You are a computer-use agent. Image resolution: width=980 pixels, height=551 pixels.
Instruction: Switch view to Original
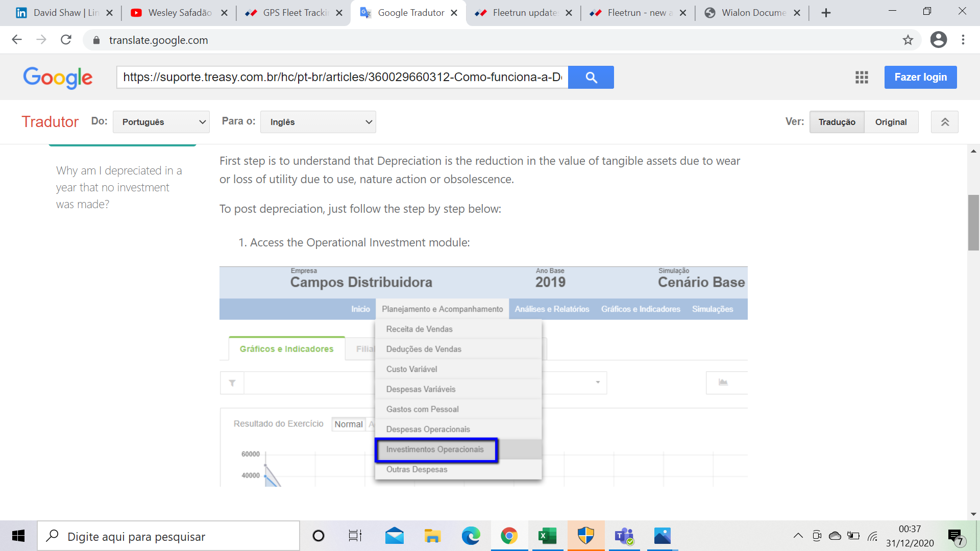[x=891, y=122]
